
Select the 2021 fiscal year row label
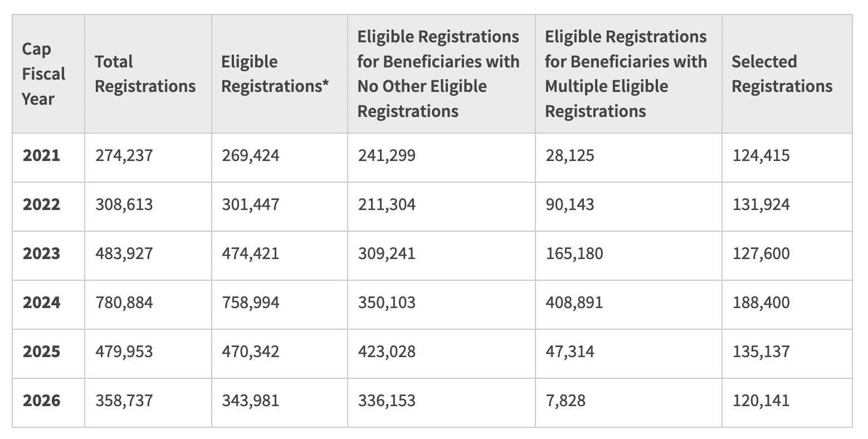(41, 155)
